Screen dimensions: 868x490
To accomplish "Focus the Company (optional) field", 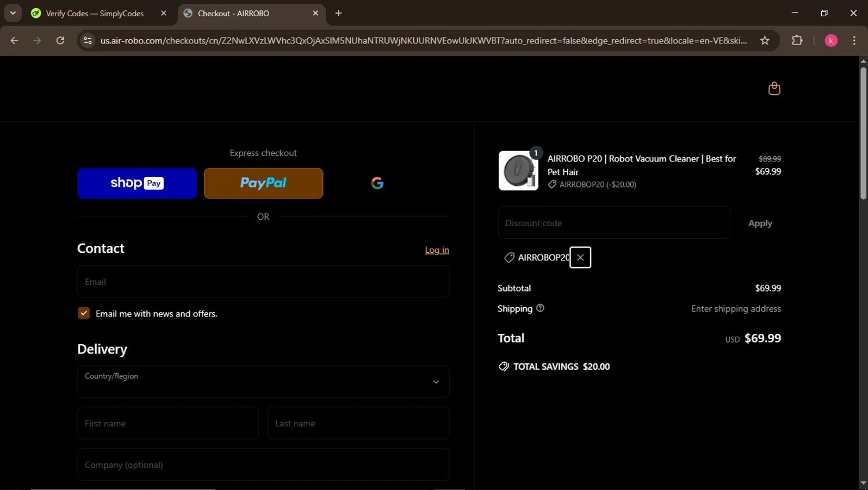I will (263, 465).
